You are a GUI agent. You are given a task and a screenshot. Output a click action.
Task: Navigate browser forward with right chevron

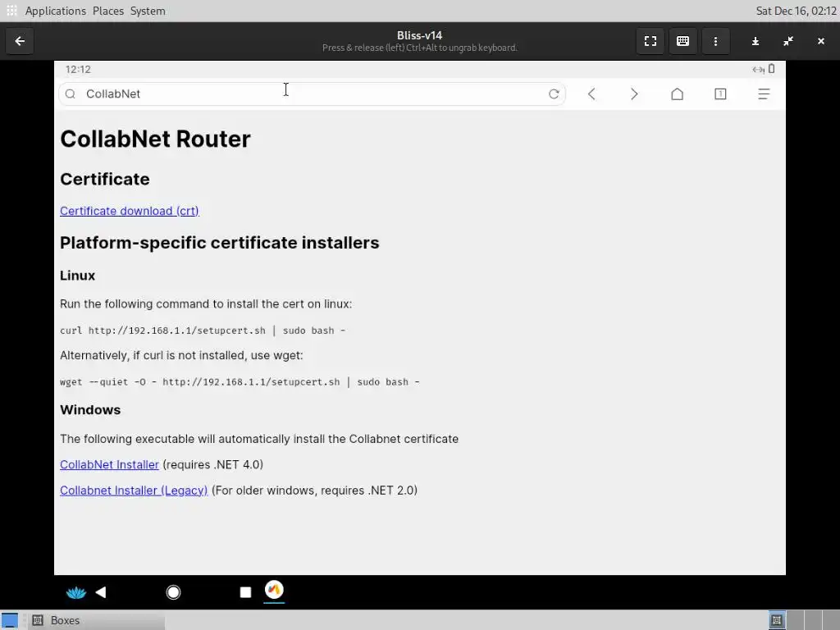point(634,94)
